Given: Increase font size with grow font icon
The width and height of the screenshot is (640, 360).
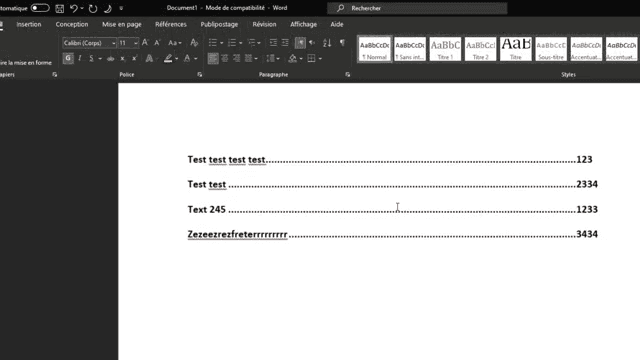Looking at the screenshot, I should coord(145,42).
